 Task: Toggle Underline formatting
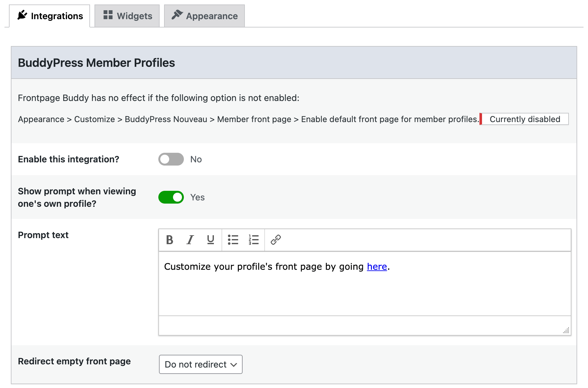(211, 240)
